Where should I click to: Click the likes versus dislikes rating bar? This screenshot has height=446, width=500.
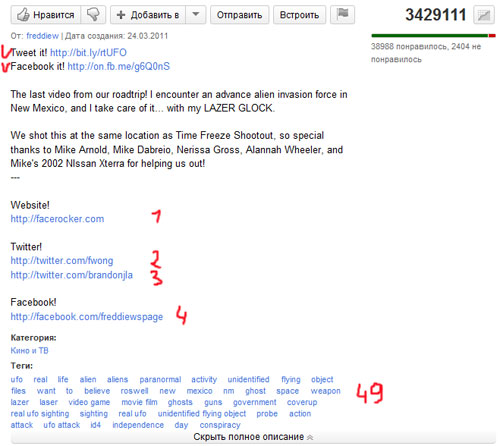433,36
